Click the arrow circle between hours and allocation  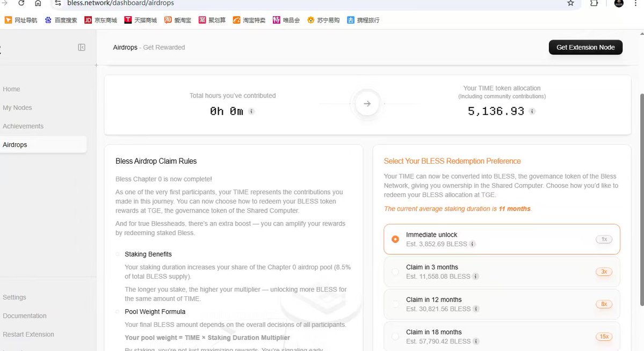pyautogui.click(x=367, y=104)
